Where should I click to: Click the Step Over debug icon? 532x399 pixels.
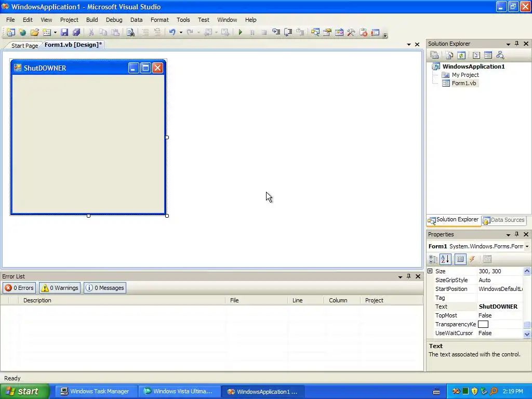click(x=288, y=32)
